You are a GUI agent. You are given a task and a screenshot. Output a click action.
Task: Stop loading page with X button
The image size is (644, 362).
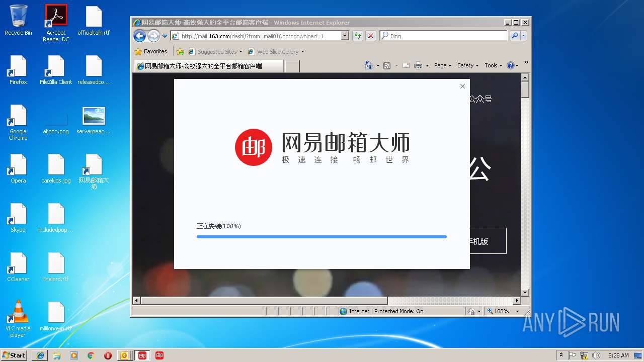point(371,36)
